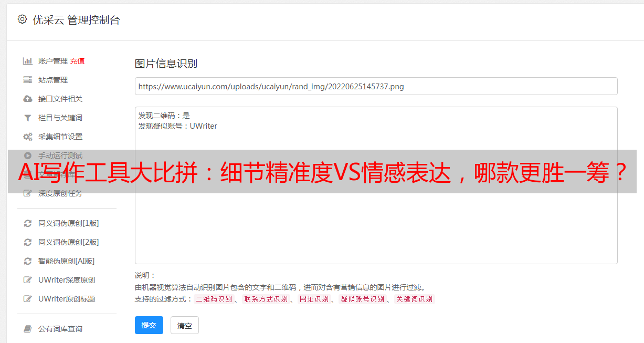The height and width of the screenshot is (343, 644).
Task: Click the 发现二维码：是 result line
Action: point(164,116)
